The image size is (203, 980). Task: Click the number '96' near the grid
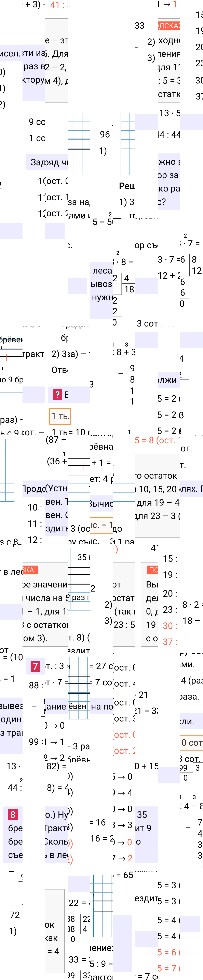click(x=105, y=134)
